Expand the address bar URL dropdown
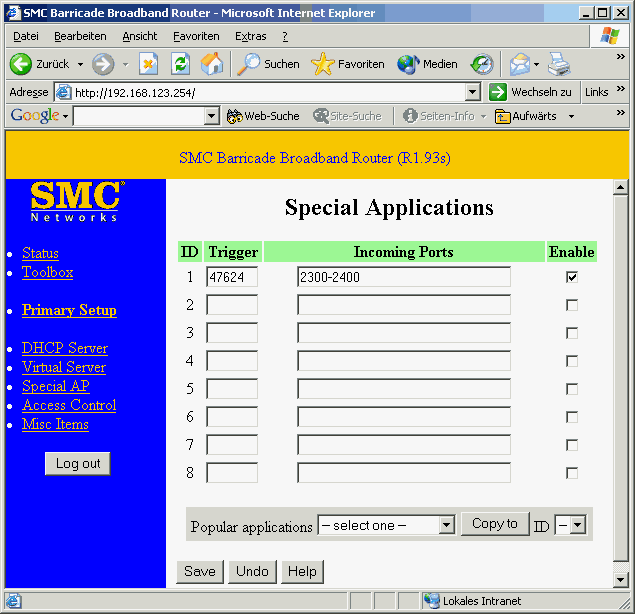This screenshot has height=614, width=635. tap(473, 92)
